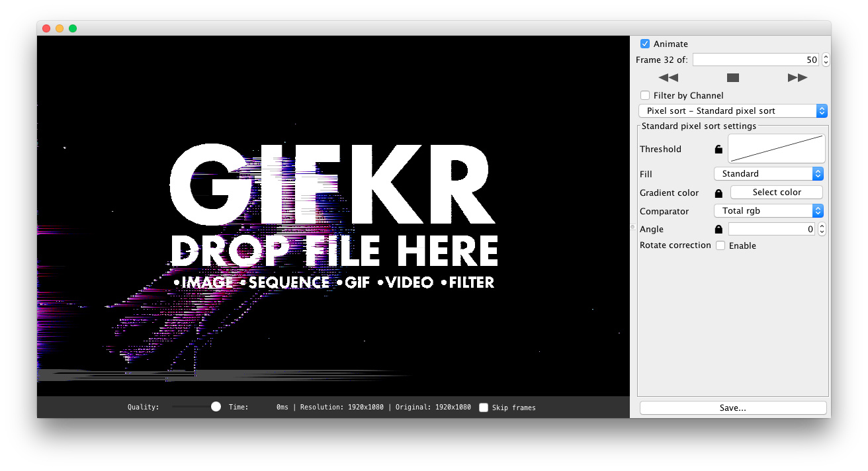
Task: Click the Time: 0ms status text
Action: (x=259, y=407)
